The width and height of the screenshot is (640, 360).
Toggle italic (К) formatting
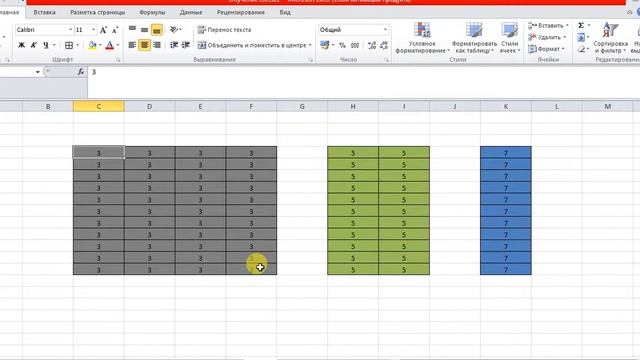[x=33, y=45]
